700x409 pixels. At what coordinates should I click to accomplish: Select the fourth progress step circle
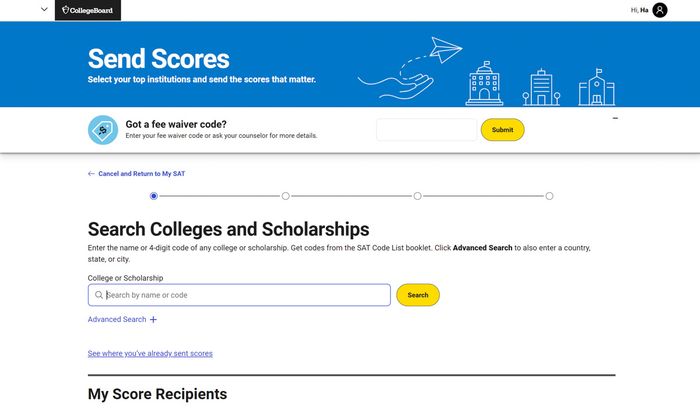[x=550, y=196]
